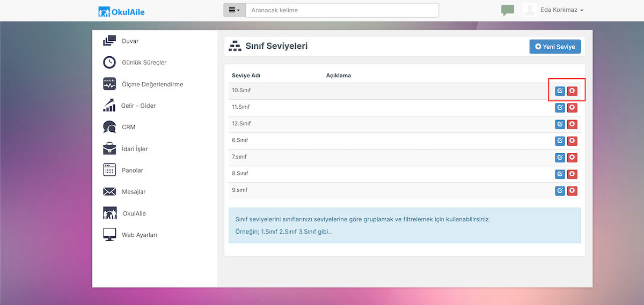Viewport: 644px width, 305px height.
Task: Click the Panolar calendar icon
Action: pos(109,170)
